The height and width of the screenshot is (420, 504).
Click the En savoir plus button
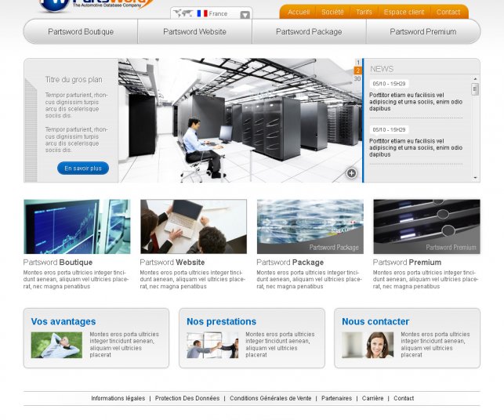click(83, 168)
